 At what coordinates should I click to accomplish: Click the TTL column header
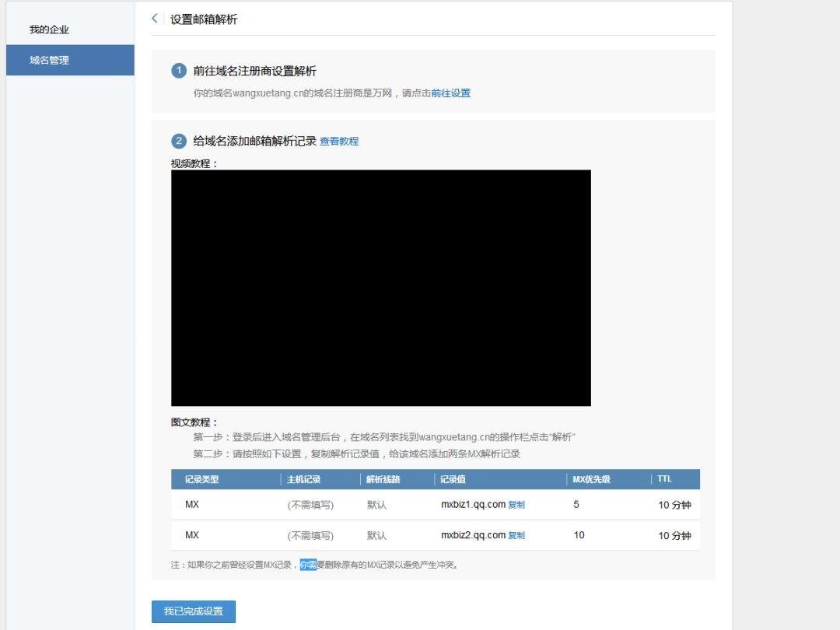click(663, 479)
